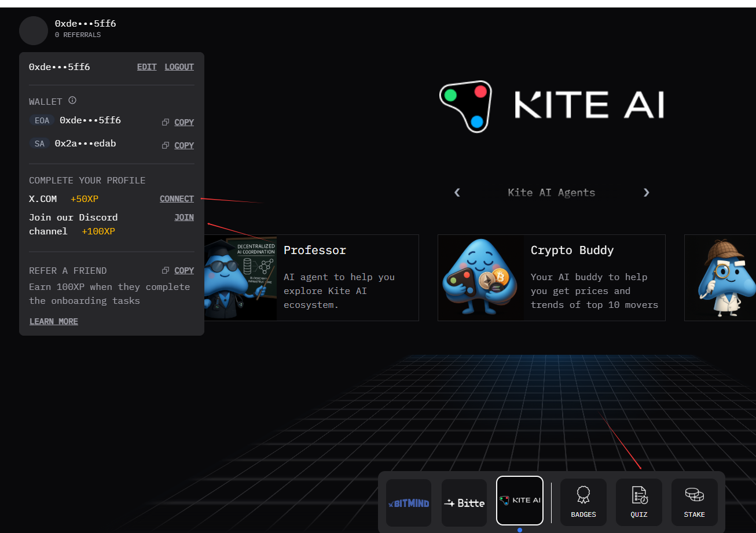Click CONNECT to link your X.COM account
The height and width of the screenshot is (533, 756).
pos(177,199)
